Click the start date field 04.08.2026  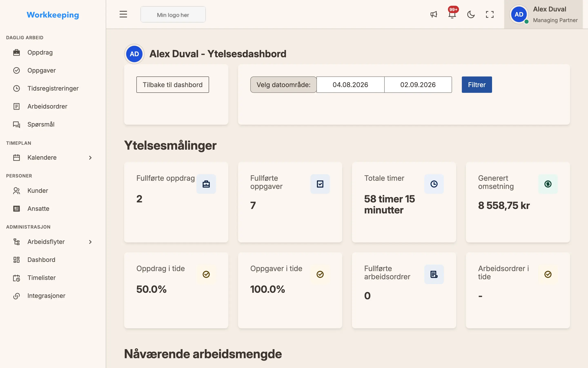[350, 85]
